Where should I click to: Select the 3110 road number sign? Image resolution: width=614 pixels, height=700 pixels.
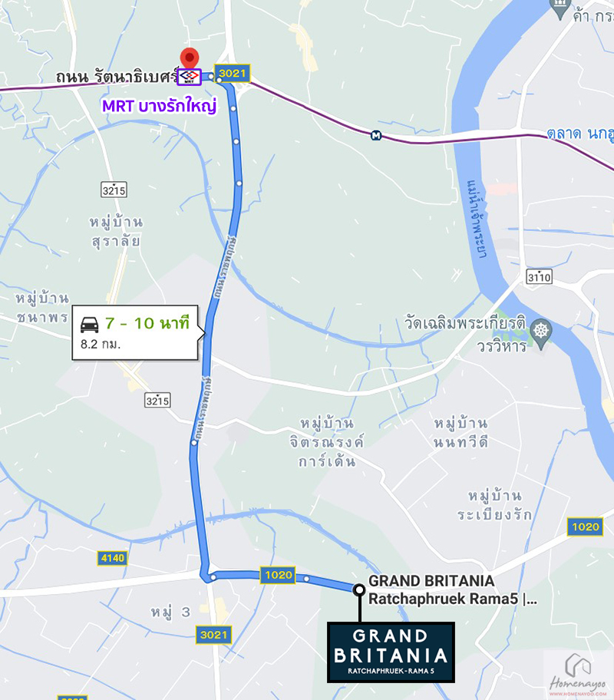(x=539, y=277)
